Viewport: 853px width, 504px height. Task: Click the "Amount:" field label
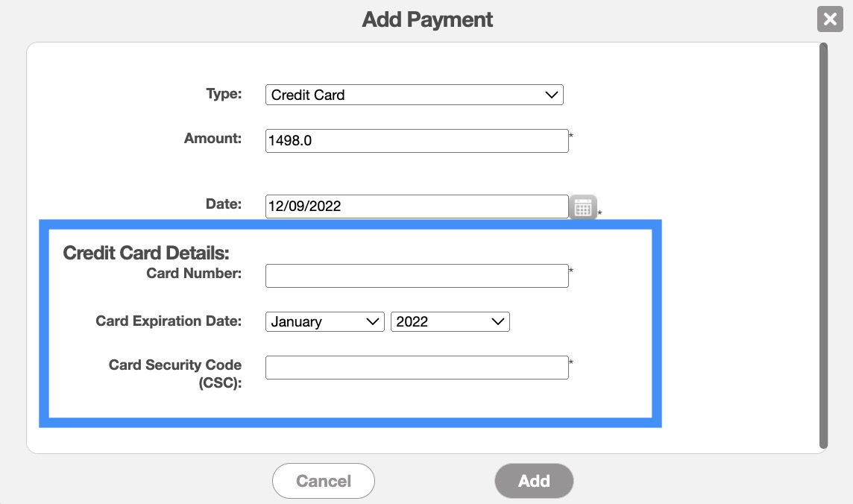[x=213, y=138]
